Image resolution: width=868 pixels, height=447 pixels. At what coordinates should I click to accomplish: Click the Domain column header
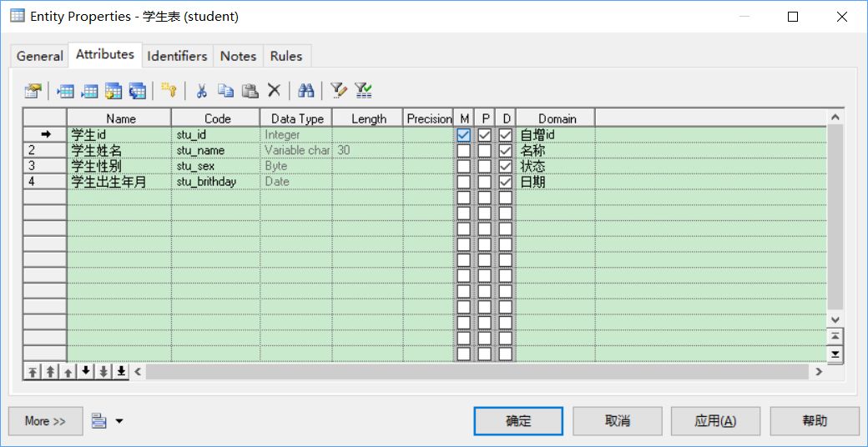(557, 118)
